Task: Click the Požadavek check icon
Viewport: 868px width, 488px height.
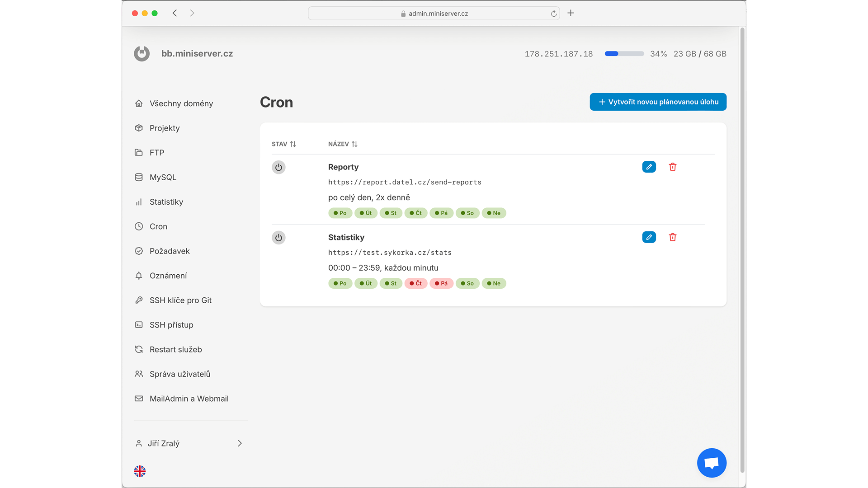Action: click(139, 251)
